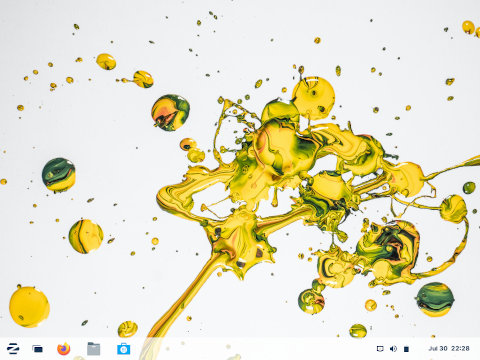
Task: Open the Software store app
Action: (124, 349)
